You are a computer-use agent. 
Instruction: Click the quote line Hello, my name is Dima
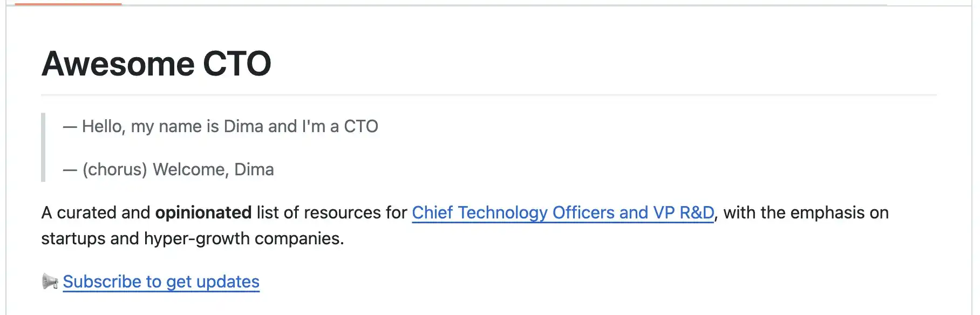click(x=221, y=126)
